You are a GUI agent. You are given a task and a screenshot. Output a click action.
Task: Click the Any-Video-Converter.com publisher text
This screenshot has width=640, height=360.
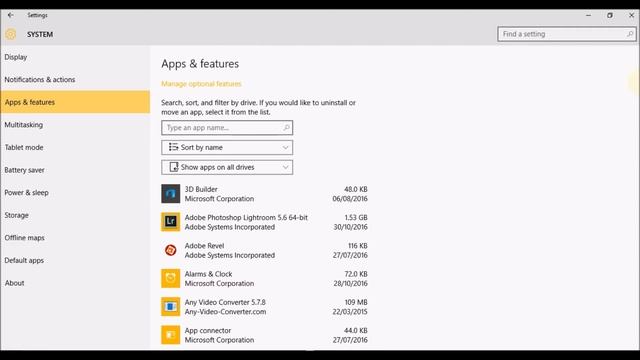tap(225, 311)
